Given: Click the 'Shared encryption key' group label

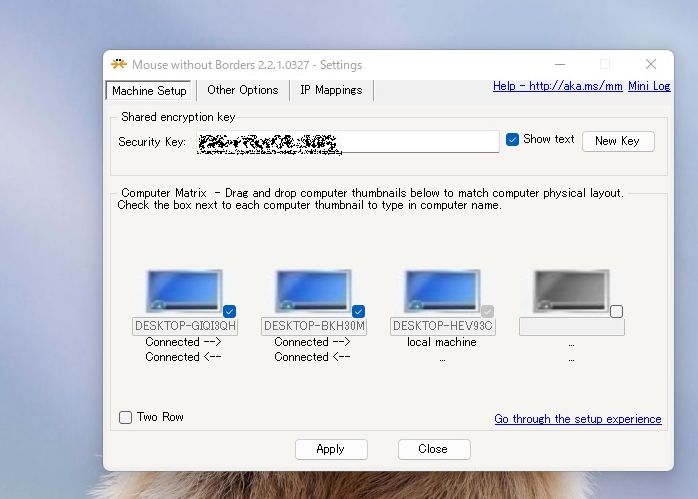Looking at the screenshot, I should pyautogui.click(x=178, y=117).
